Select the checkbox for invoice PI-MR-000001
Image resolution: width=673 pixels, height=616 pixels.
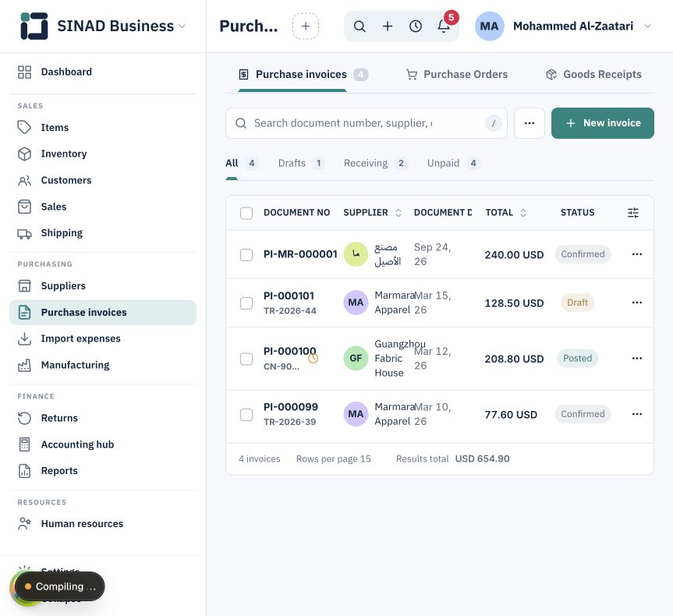(x=246, y=254)
